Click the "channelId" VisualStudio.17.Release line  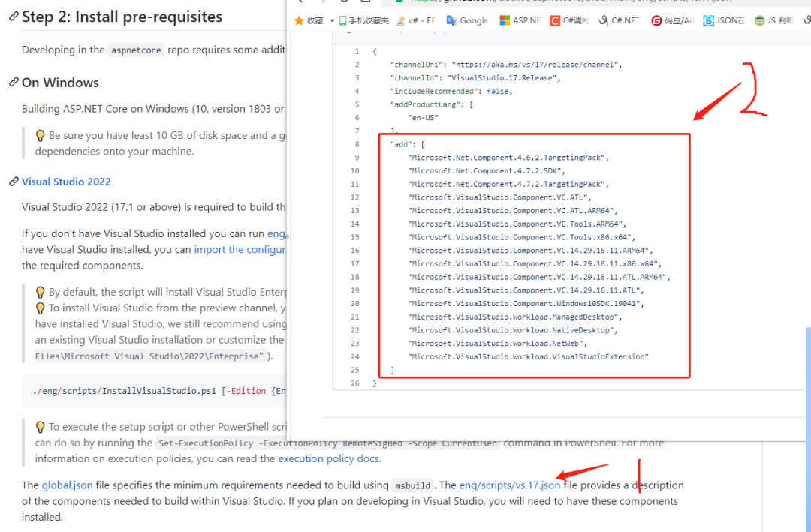tap(475, 77)
